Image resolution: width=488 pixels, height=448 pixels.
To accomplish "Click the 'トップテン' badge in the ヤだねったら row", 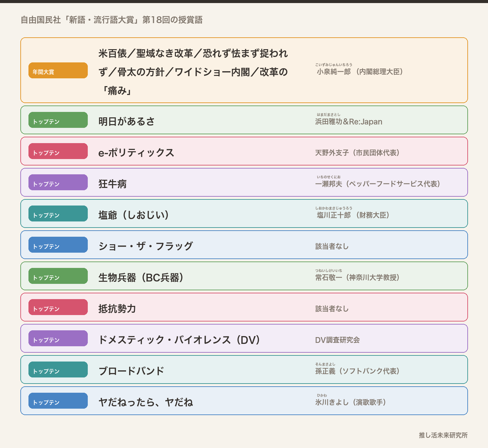I will 58,401.
